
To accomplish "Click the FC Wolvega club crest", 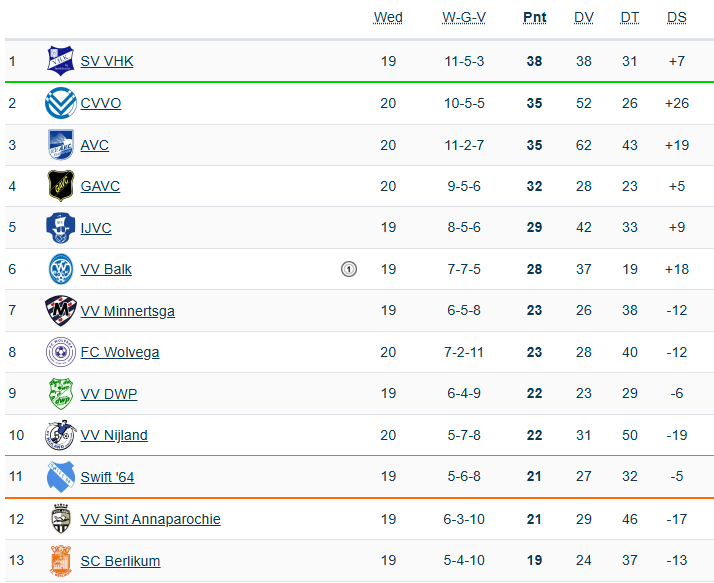I will coord(61,352).
